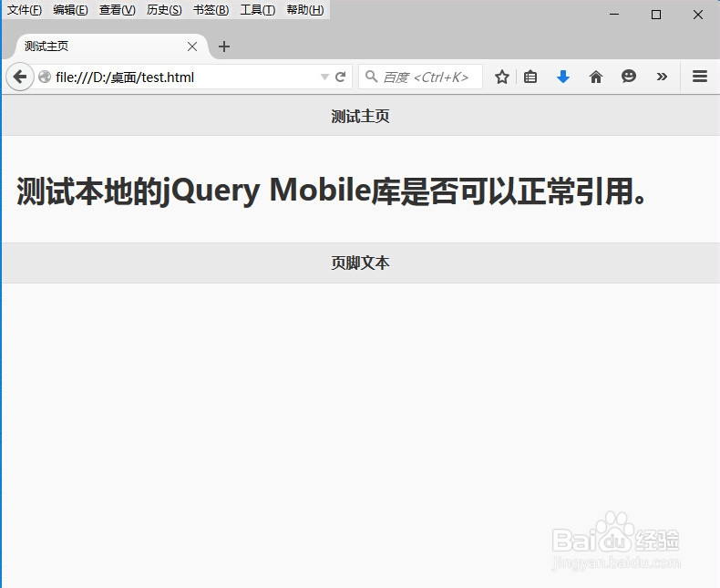Open a new tab with plus button
720x588 pixels.
224,46
